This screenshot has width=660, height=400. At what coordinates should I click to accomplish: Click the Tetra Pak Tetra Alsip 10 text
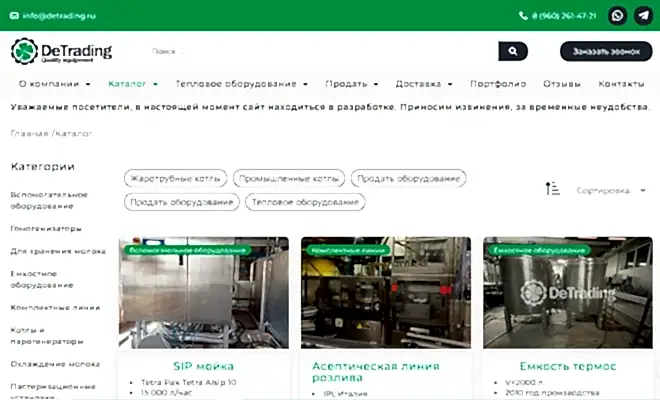(x=189, y=382)
